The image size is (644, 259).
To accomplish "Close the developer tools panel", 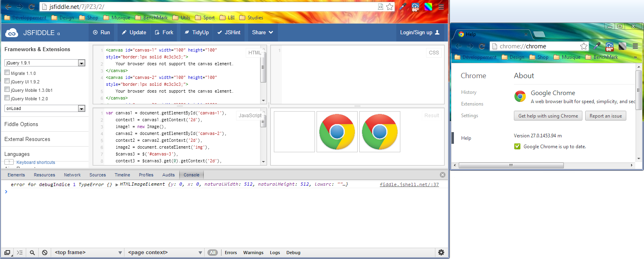I will [443, 175].
